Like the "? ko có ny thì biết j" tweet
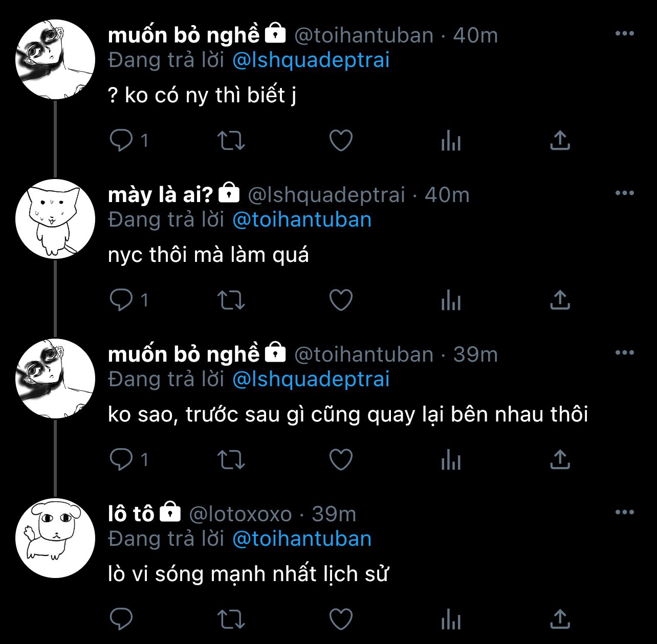The width and height of the screenshot is (657, 644). click(341, 140)
